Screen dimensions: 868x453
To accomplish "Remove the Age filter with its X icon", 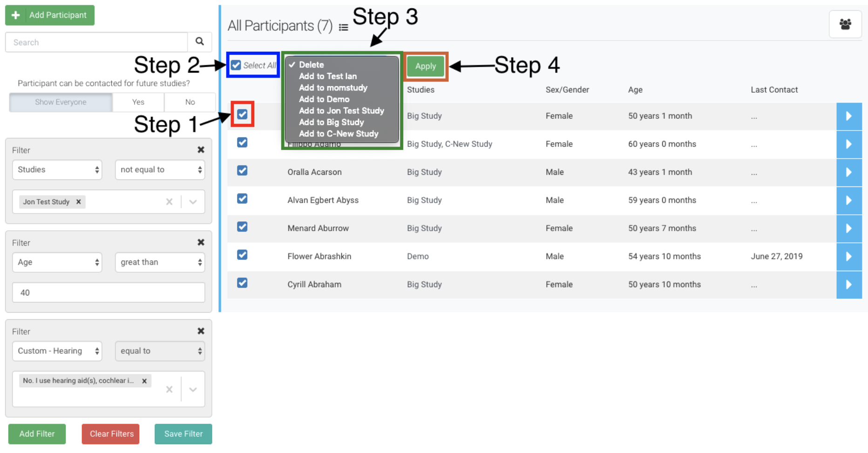I will (201, 242).
